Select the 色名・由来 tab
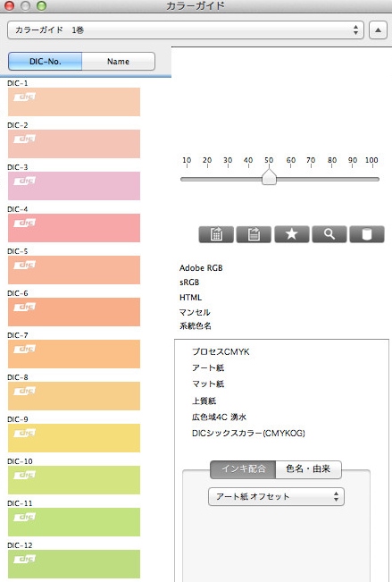The height and width of the screenshot is (582, 392). [308, 469]
